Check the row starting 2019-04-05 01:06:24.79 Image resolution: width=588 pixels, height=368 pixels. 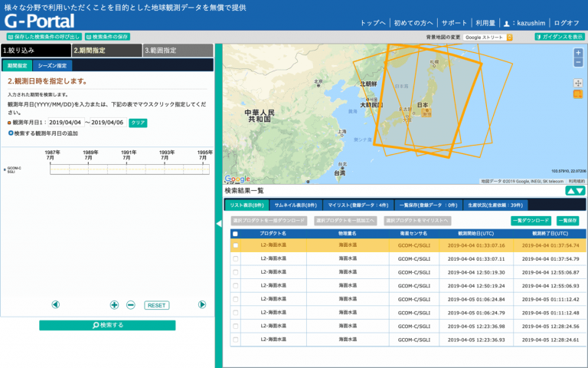(235, 313)
